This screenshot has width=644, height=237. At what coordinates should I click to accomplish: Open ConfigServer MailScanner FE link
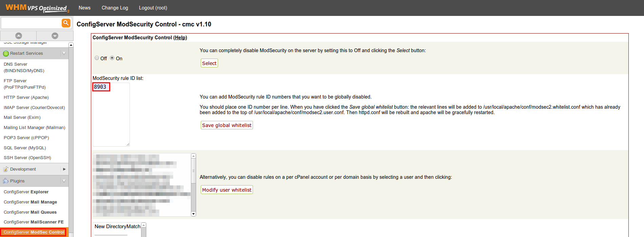pyautogui.click(x=34, y=222)
